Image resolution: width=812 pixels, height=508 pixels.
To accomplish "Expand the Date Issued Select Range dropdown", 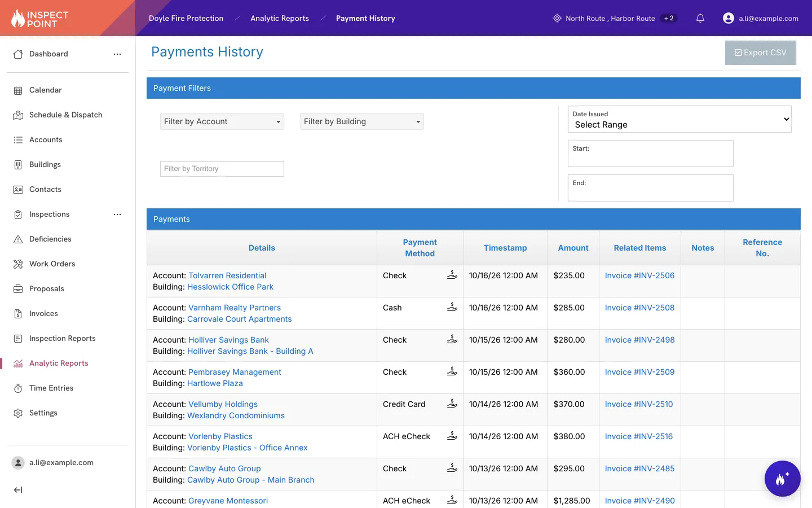I will point(679,119).
